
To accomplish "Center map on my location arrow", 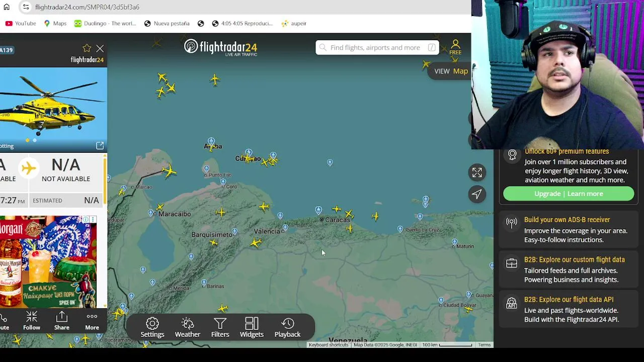I will tap(477, 194).
